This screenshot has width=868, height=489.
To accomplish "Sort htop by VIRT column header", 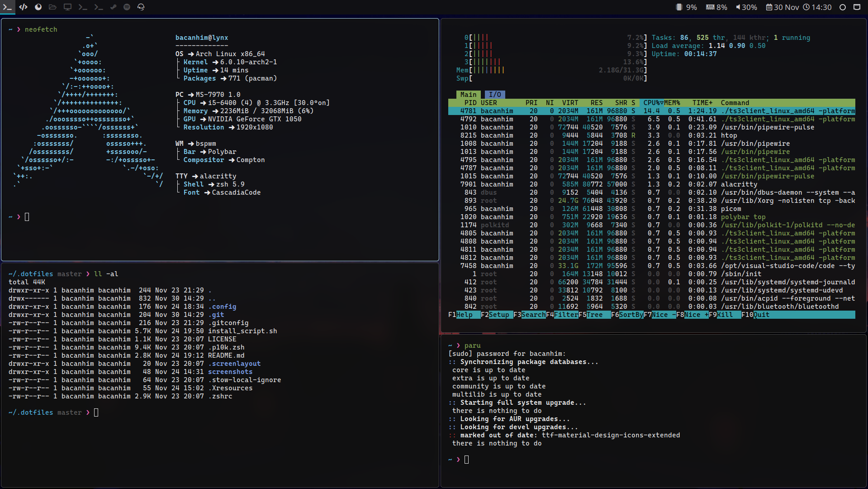I will (570, 103).
